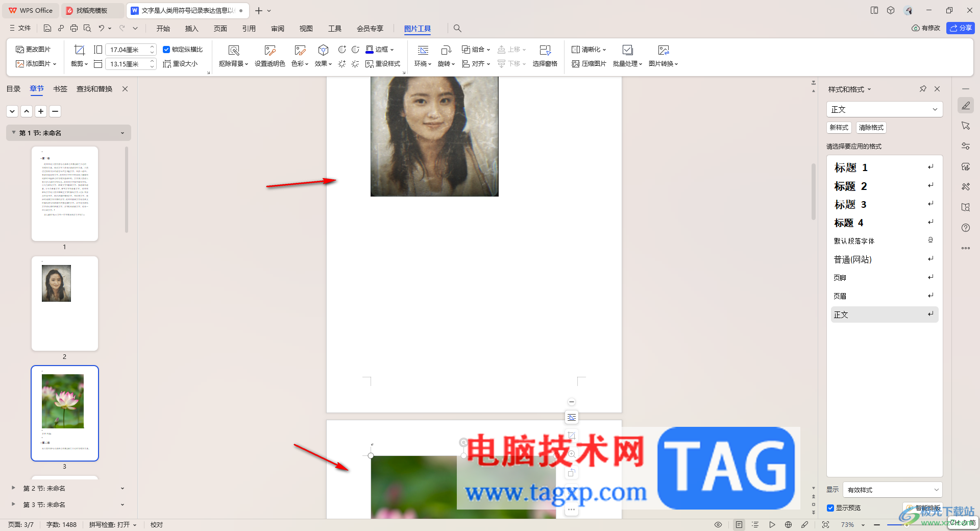Click the Save icon in quick access toolbar

[x=47, y=28]
